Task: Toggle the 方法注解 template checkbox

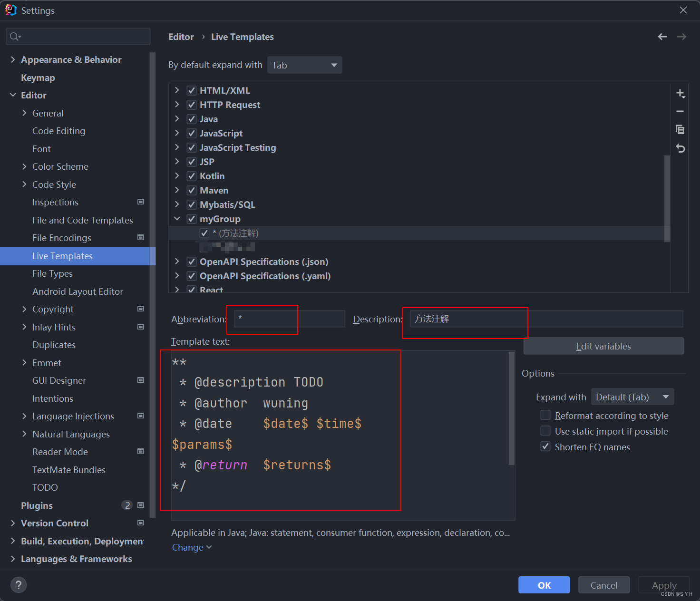Action: (204, 233)
